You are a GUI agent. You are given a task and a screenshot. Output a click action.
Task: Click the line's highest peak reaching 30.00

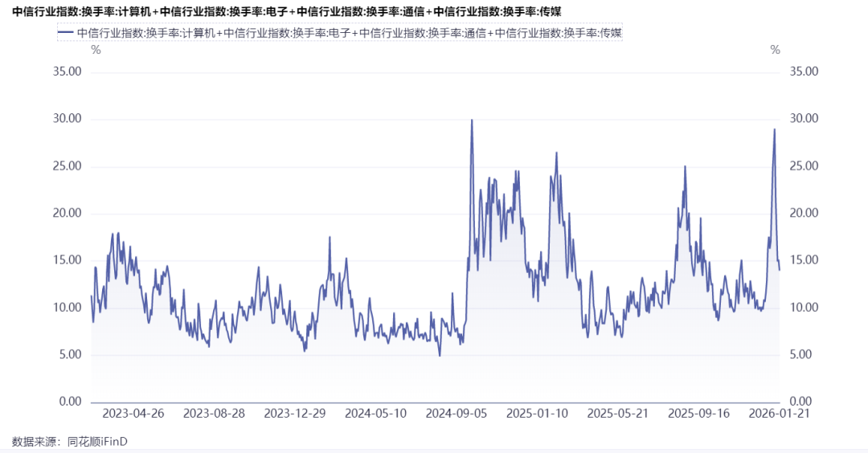pyautogui.click(x=472, y=120)
